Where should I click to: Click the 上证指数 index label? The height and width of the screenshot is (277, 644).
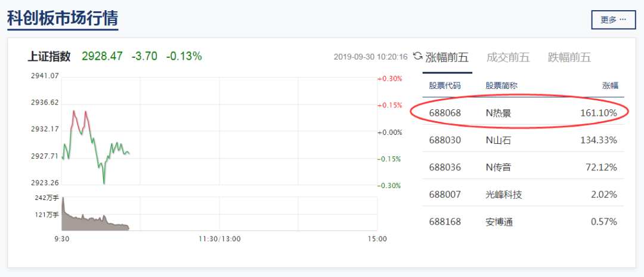click(x=49, y=56)
